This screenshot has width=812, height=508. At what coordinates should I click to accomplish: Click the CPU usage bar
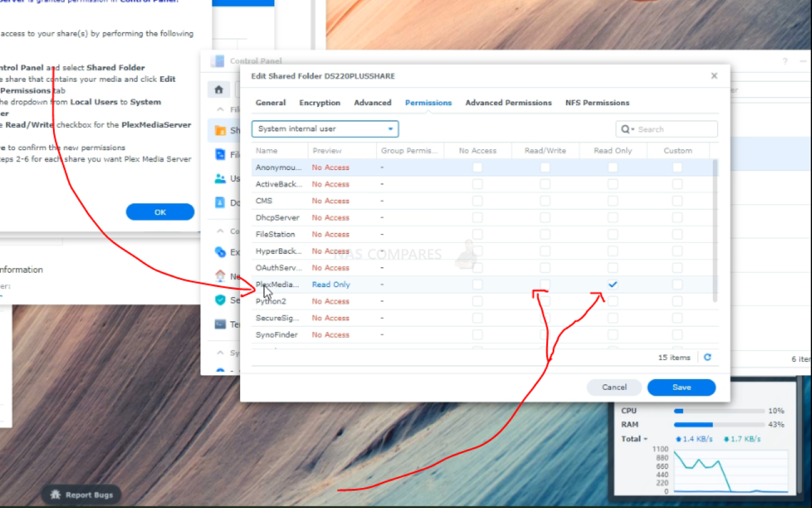click(719, 411)
